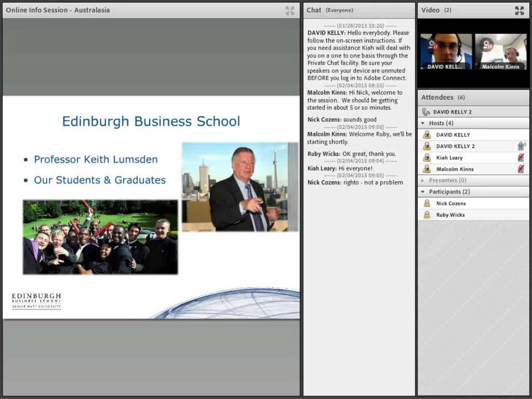Maximize the Video pod to full screen
Screen dimensions: 532x399
[519, 11]
